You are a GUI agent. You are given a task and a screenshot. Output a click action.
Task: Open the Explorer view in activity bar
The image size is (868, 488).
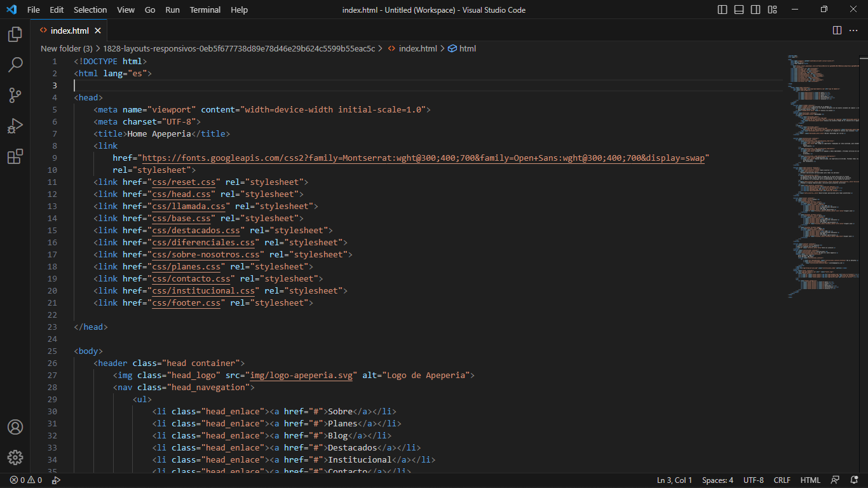15,34
